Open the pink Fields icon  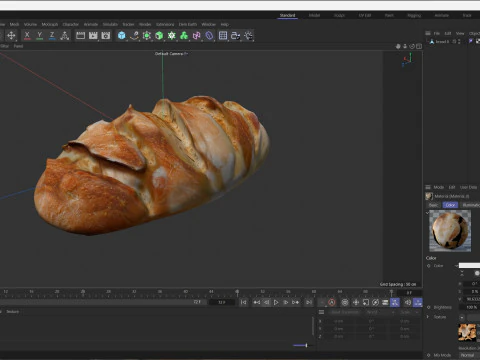point(197,35)
